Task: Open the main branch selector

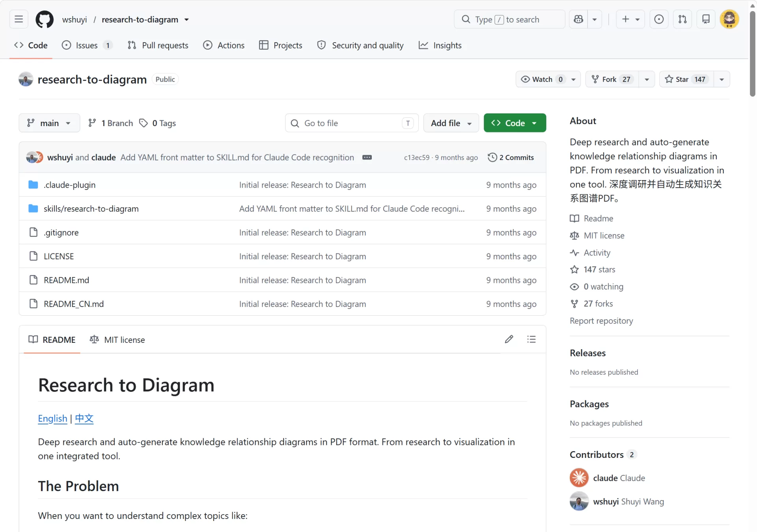Action: click(x=49, y=123)
